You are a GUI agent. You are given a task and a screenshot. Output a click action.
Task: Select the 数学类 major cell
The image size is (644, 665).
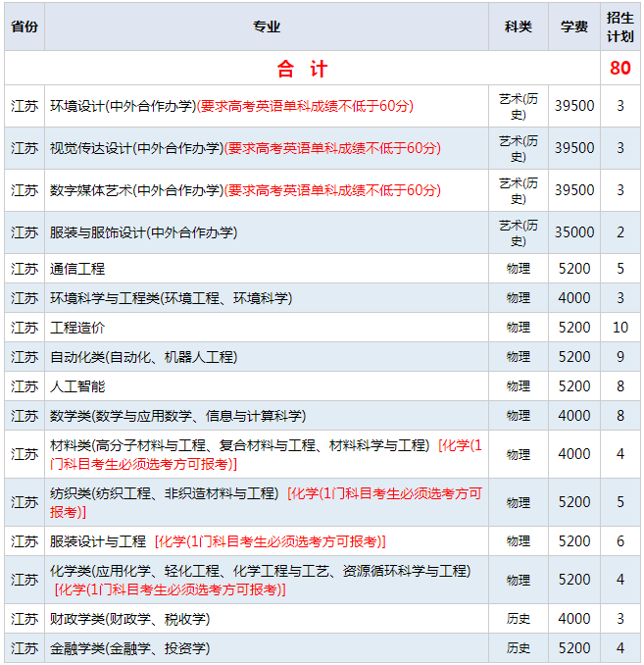267,416
